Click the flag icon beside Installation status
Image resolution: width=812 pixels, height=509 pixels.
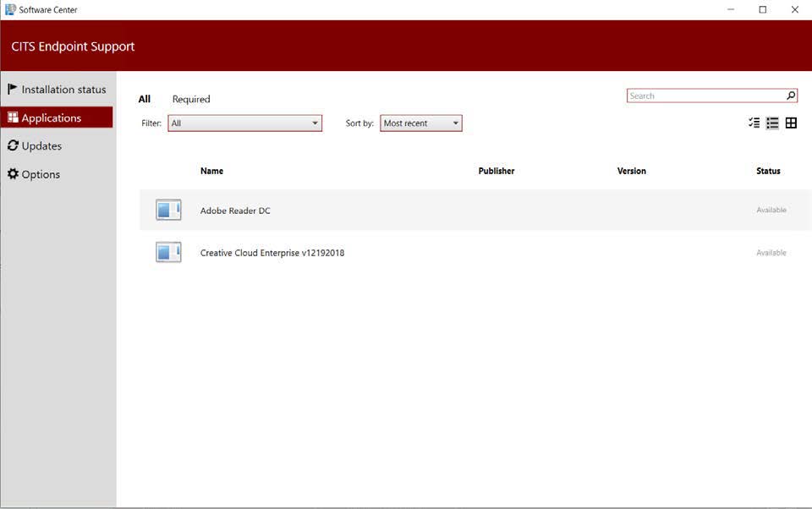13,89
